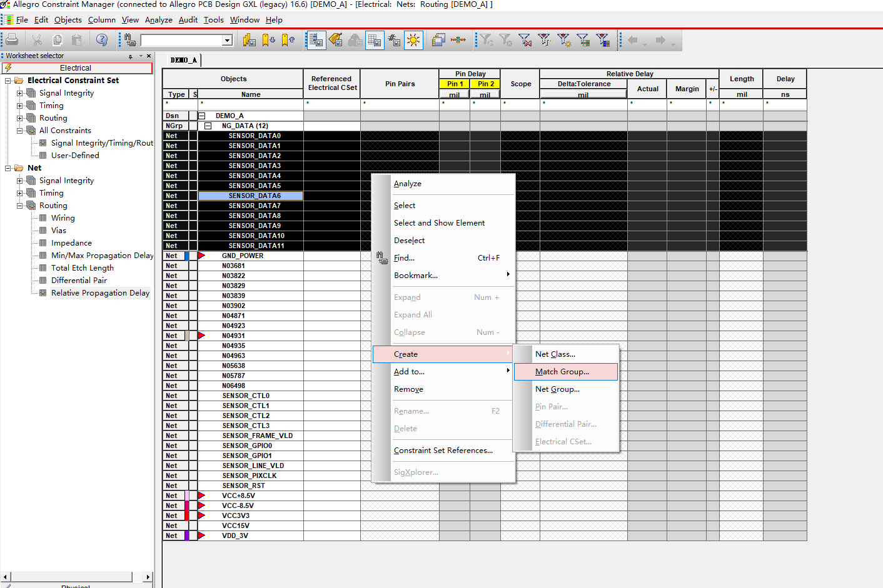Click the stacked worksheets windows icon
This screenshot has width=883, height=588.
click(x=438, y=40)
